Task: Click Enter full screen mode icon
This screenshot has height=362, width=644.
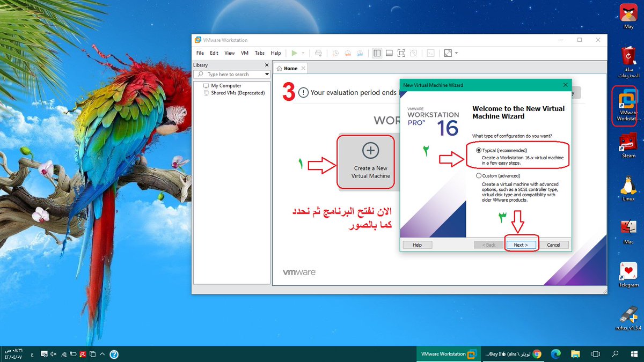Action: (401, 53)
